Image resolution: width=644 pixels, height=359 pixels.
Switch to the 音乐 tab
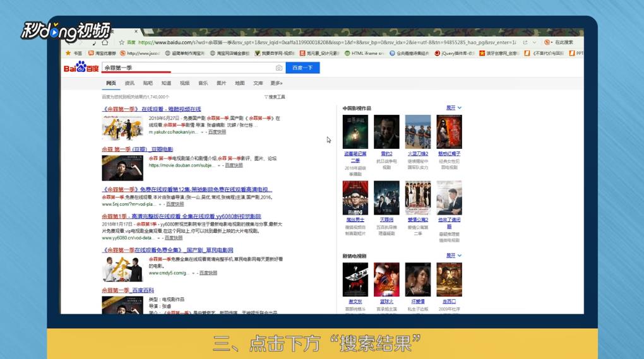coord(203,83)
